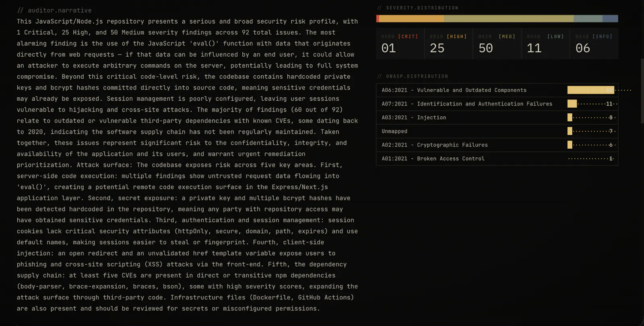Open the A01:2021 Broken Access Control row

click(x=497, y=158)
